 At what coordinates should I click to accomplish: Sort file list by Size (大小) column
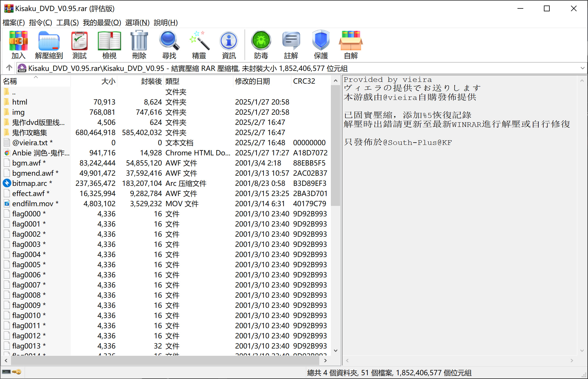(108, 81)
